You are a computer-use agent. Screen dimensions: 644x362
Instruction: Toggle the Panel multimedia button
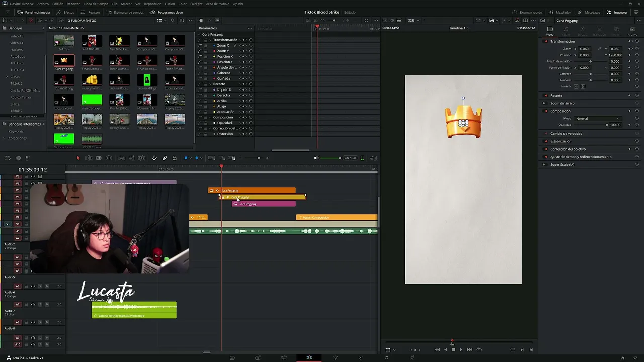pyautogui.click(x=34, y=12)
